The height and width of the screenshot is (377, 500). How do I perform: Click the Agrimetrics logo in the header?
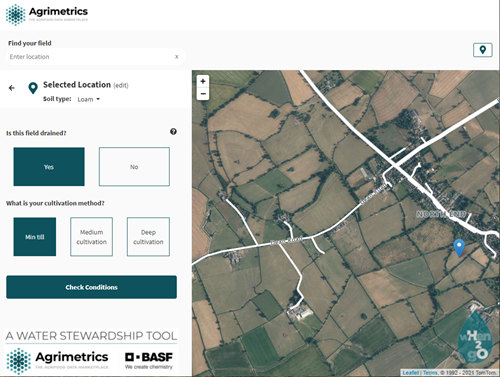click(47, 15)
